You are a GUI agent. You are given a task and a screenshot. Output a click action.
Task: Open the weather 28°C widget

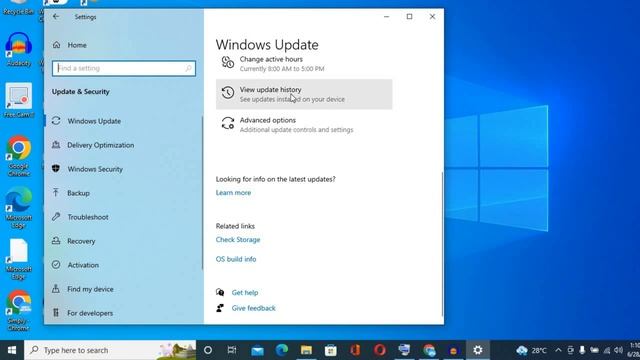531,350
